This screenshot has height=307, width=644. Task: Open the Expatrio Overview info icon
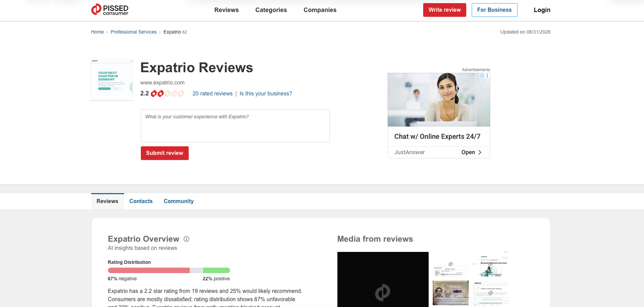point(186,239)
